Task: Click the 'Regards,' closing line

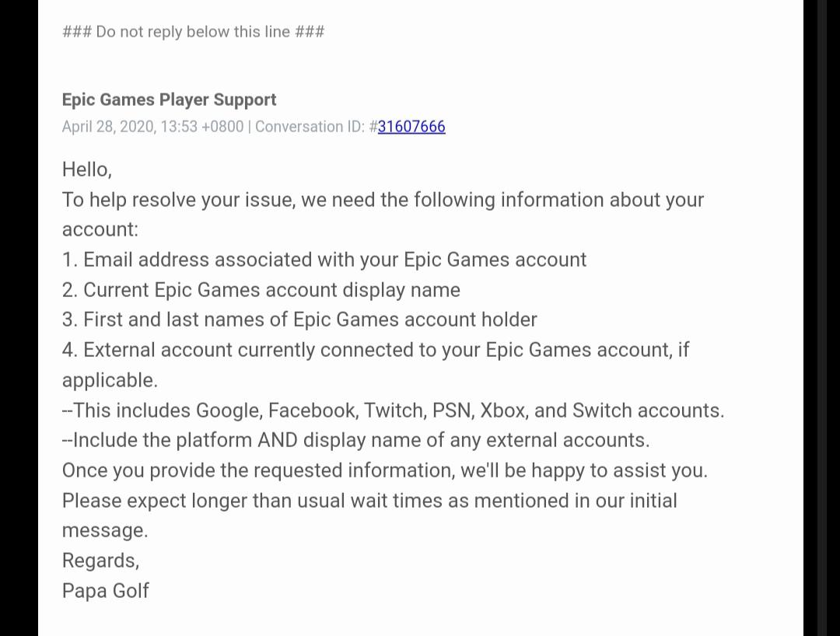Action: (x=100, y=561)
